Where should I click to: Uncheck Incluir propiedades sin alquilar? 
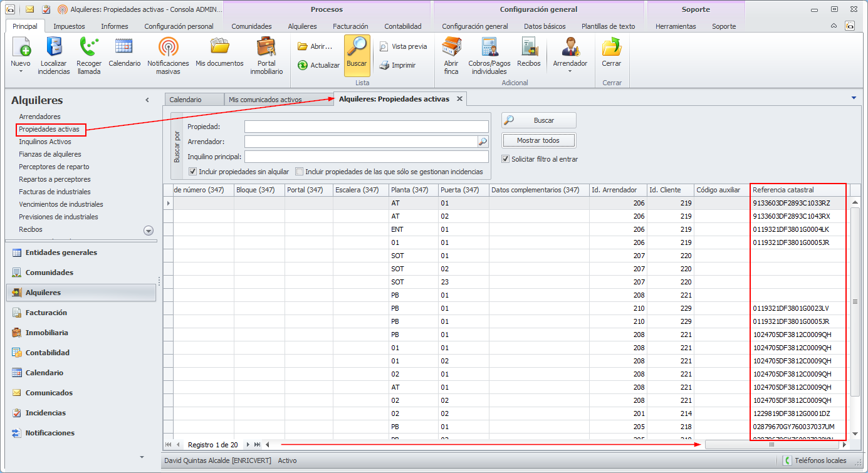tap(193, 172)
